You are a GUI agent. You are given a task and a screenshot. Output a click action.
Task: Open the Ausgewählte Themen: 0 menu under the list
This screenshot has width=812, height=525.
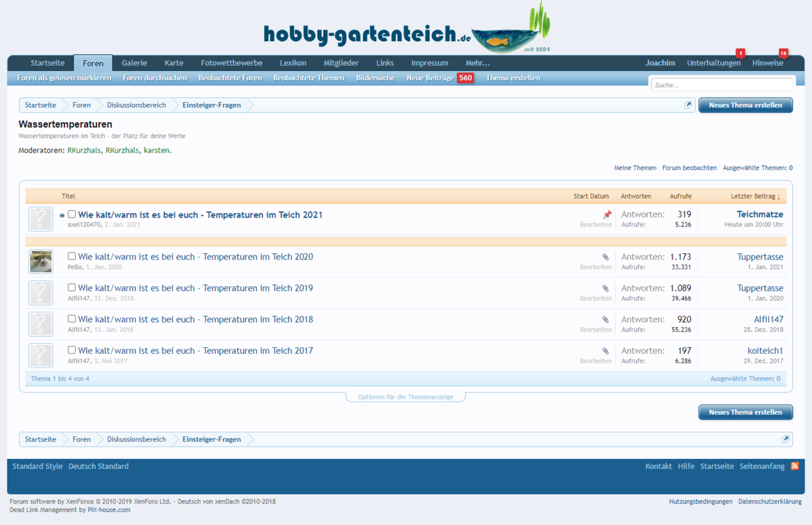click(744, 379)
